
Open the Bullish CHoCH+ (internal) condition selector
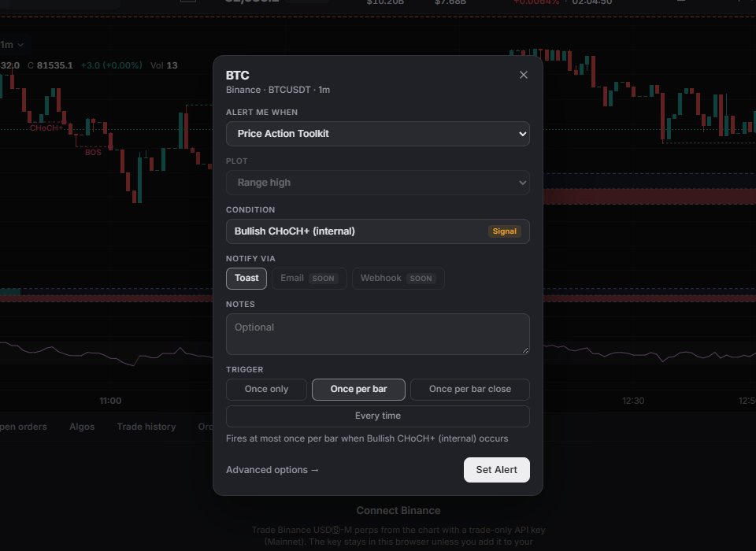click(377, 231)
